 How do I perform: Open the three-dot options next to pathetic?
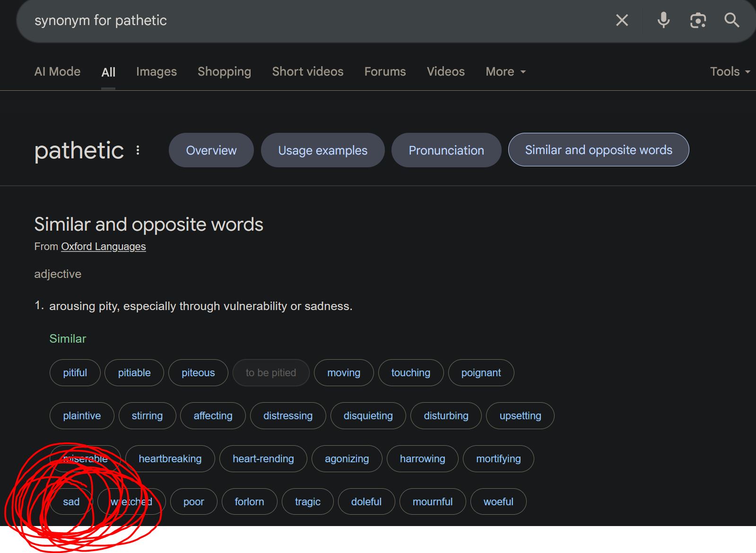pos(138,150)
